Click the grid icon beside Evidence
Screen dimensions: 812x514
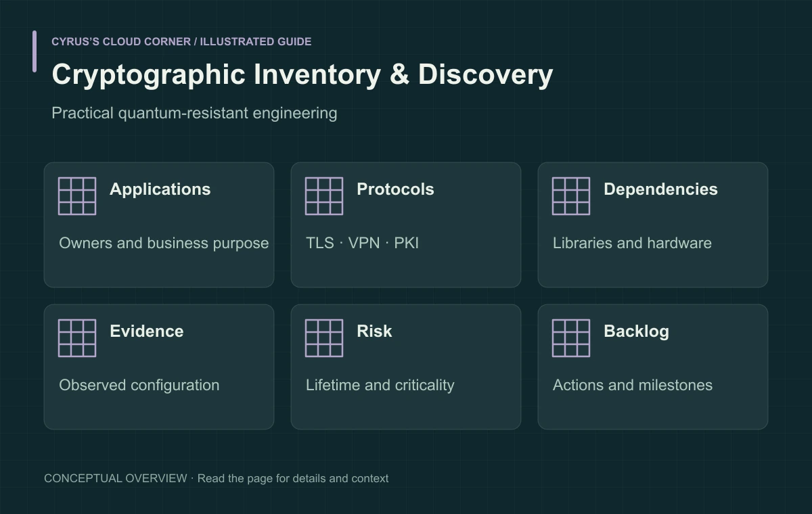(x=77, y=338)
